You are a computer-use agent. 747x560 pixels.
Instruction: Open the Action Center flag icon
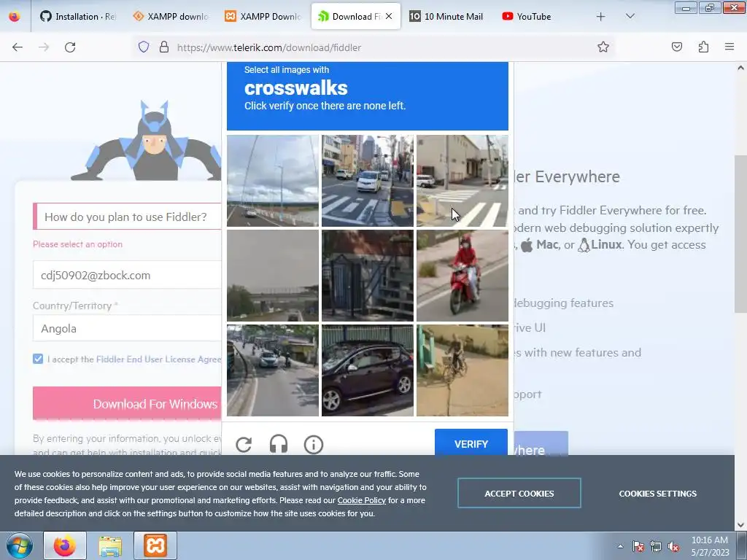point(638,546)
